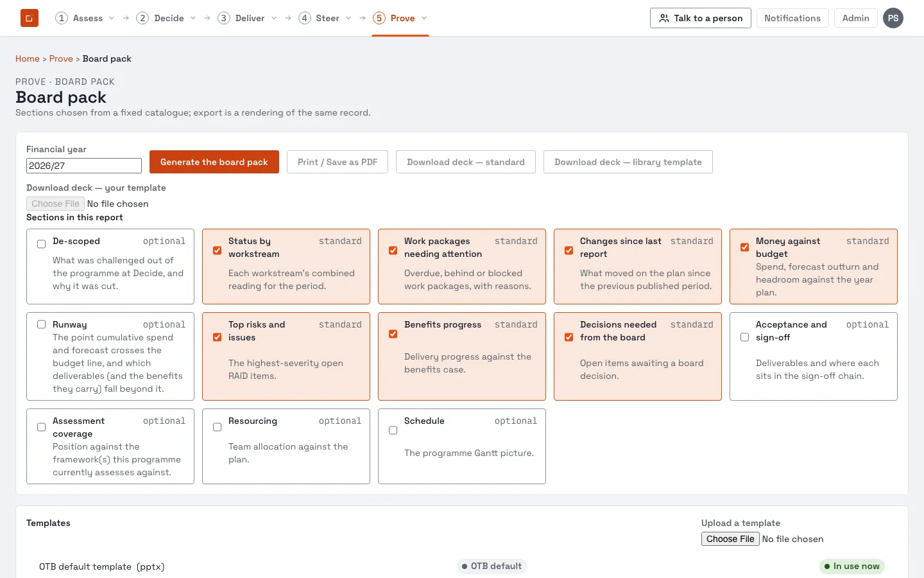This screenshot has height=578, width=924.
Task: Click the orange app logo icon
Action: coord(30,18)
